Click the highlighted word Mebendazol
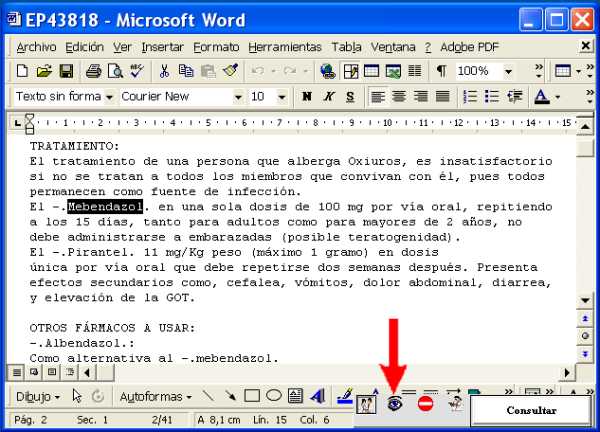Image resolution: width=600 pixels, height=432 pixels. pos(105,207)
